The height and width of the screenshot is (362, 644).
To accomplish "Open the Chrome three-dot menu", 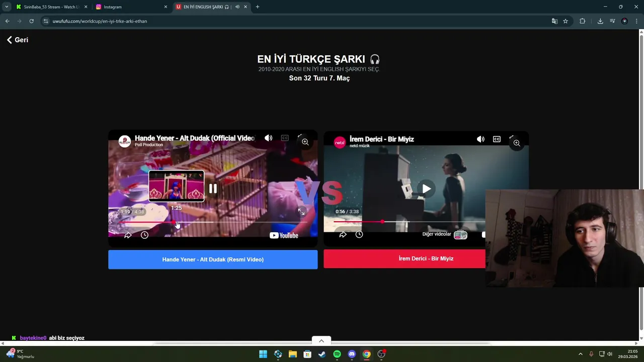I will pos(636,21).
